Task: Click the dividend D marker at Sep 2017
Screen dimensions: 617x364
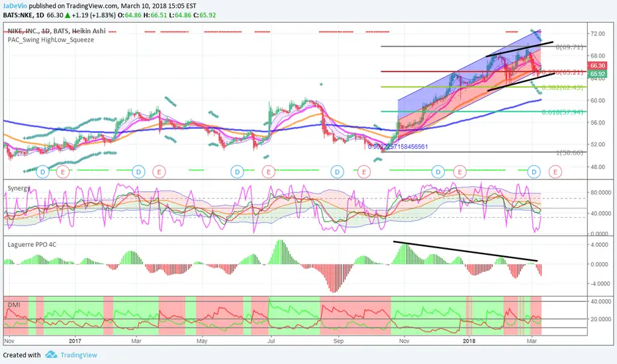Action: (x=337, y=172)
